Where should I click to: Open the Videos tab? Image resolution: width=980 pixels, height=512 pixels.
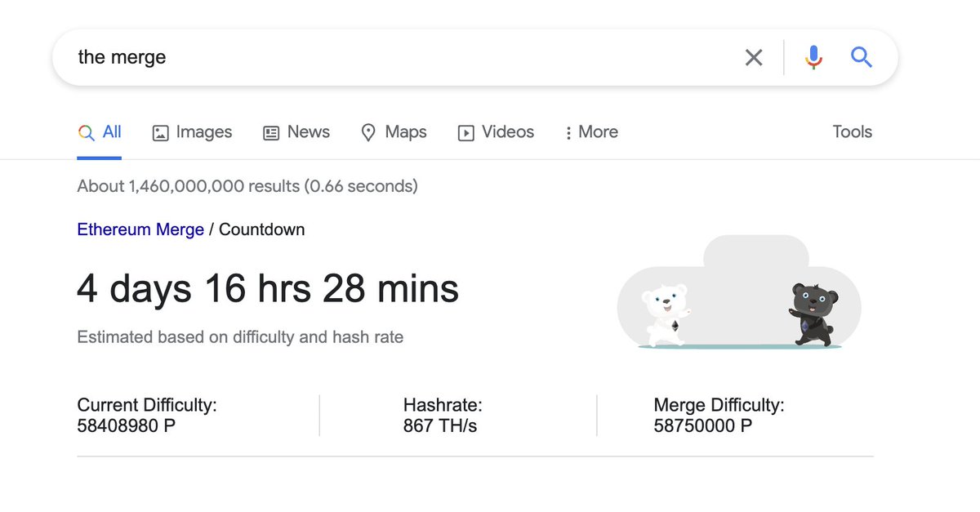496,132
